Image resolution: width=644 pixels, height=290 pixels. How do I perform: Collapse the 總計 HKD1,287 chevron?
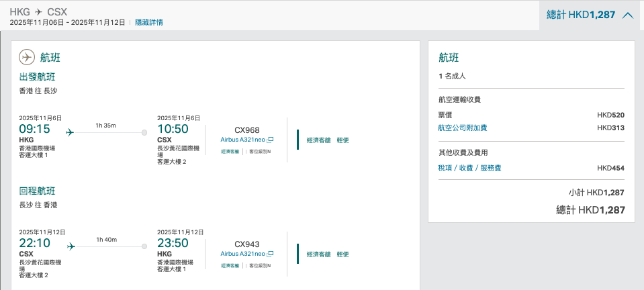pyautogui.click(x=628, y=15)
